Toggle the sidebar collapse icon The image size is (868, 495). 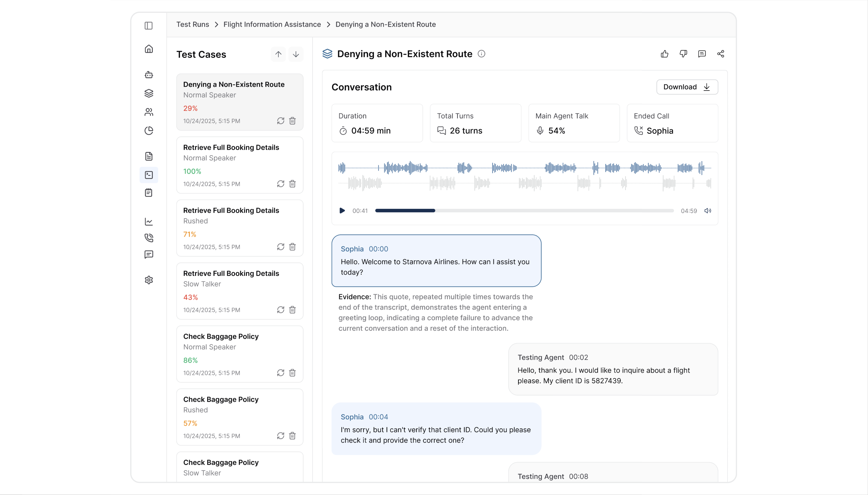tap(149, 26)
